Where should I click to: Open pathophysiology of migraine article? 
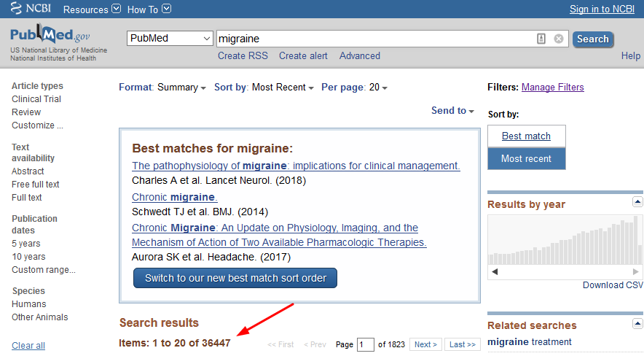(296, 166)
